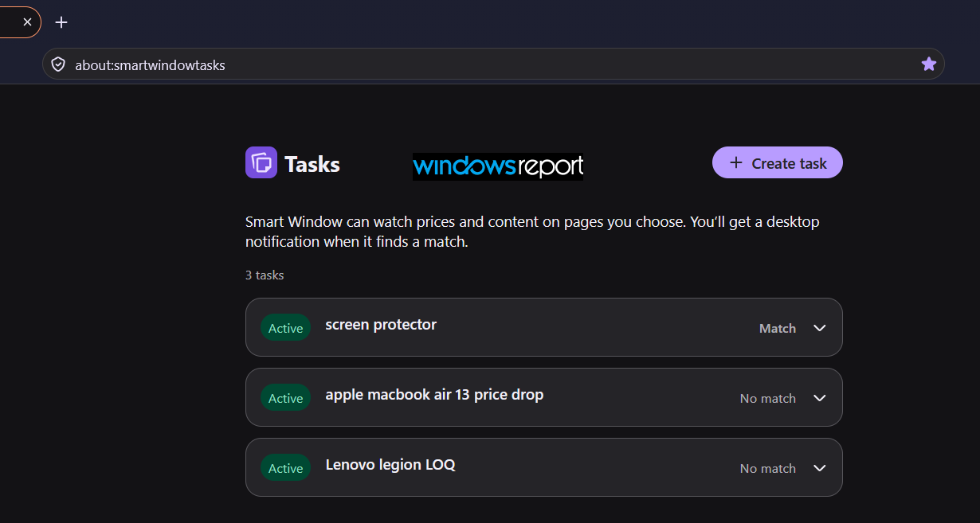Click Active badge on Lenovo legion task
This screenshot has width=980, height=523.
tap(285, 468)
